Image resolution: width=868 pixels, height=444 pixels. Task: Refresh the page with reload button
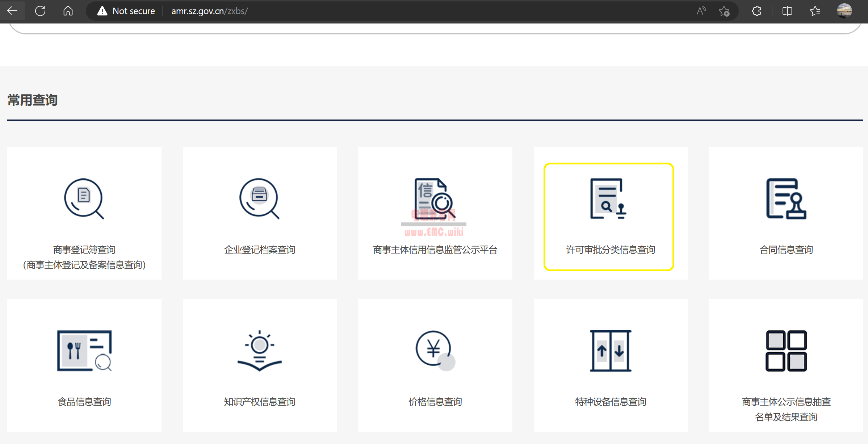point(40,11)
